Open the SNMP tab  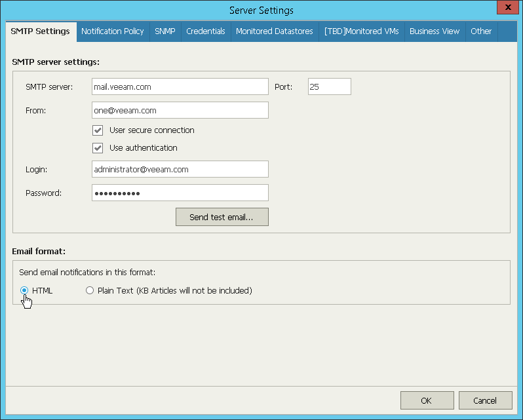coord(165,31)
